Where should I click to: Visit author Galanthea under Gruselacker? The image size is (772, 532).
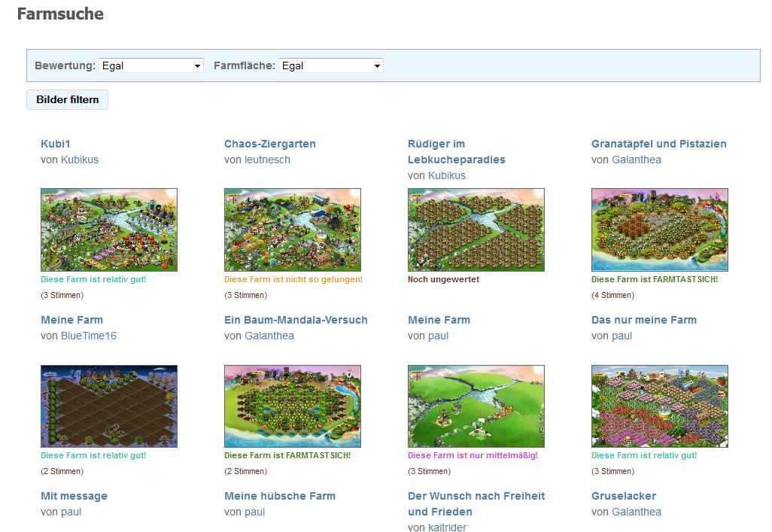pyautogui.click(x=636, y=512)
